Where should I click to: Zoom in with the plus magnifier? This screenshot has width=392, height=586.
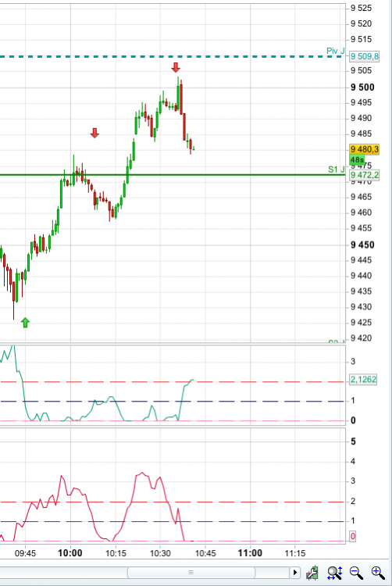click(378, 573)
